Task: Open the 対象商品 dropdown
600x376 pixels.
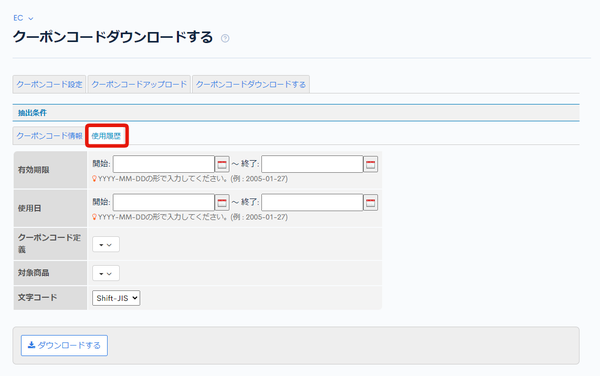Action: pos(106,273)
